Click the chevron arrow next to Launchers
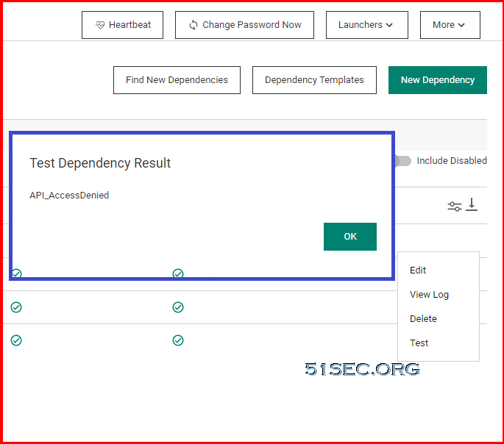The image size is (504, 444). pyautogui.click(x=389, y=25)
